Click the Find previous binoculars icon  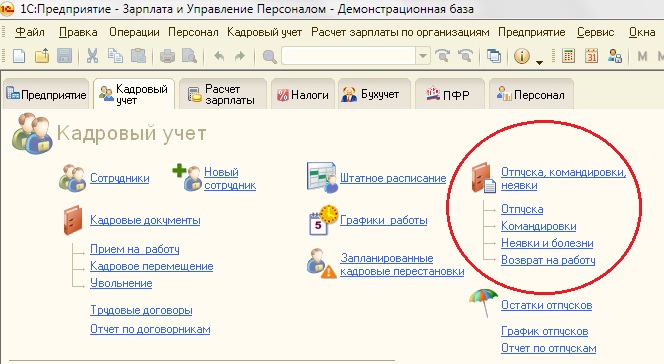tap(465, 56)
